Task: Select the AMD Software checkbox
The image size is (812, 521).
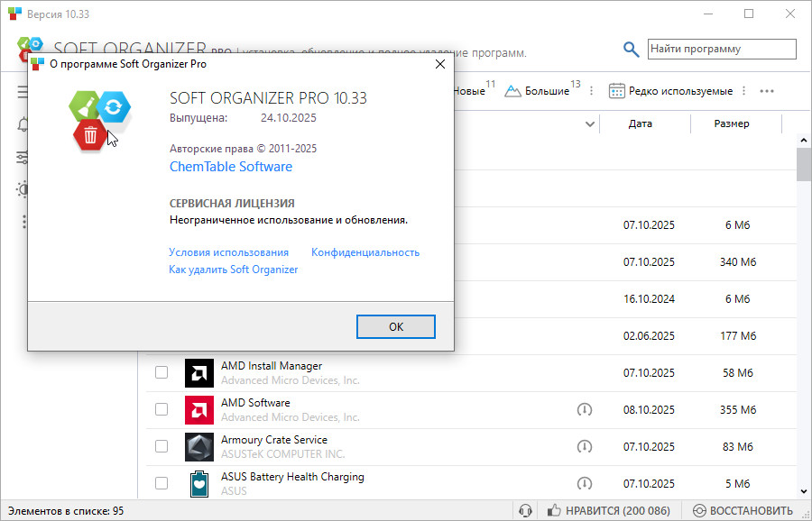Action: 161,409
